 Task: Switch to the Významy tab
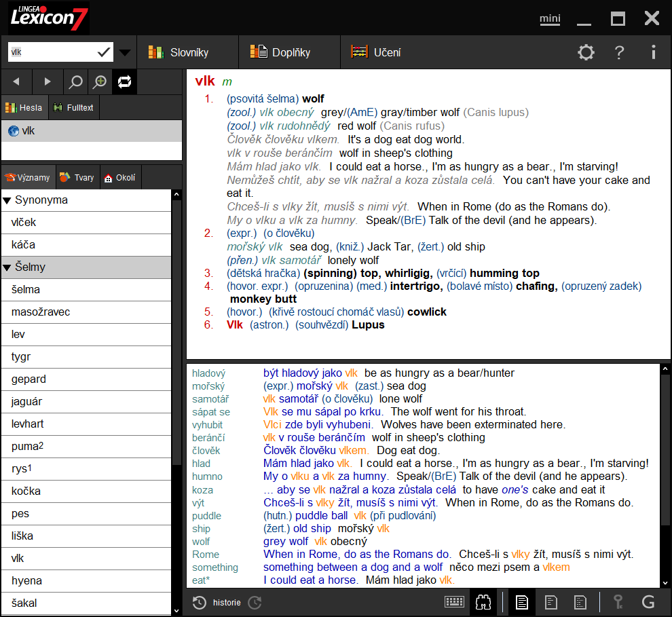(28, 177)
